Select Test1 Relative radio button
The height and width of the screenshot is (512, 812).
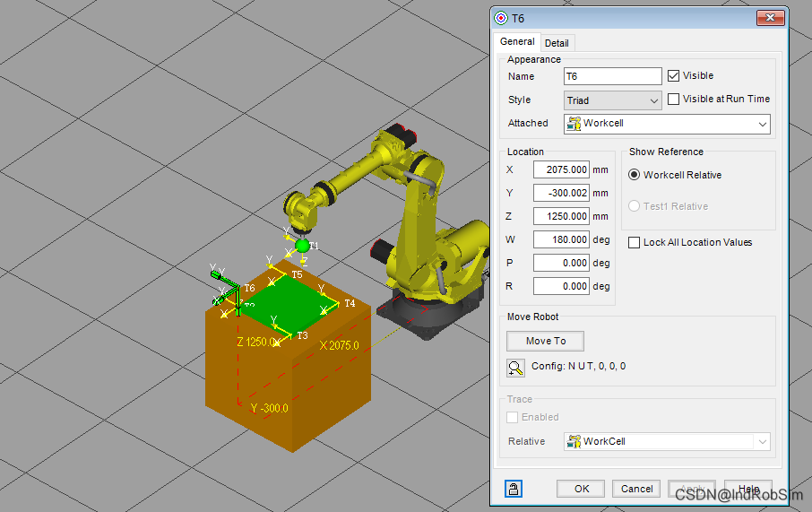(634, 205)
